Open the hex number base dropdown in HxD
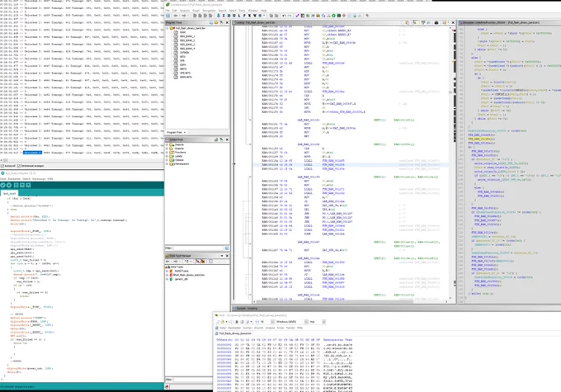 (323, 322)
